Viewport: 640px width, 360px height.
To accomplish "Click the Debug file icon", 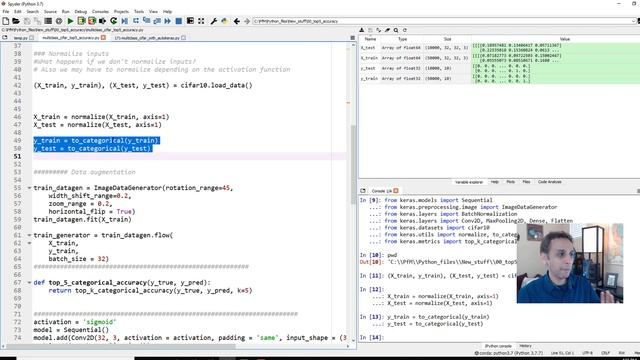I will (124, 21).
